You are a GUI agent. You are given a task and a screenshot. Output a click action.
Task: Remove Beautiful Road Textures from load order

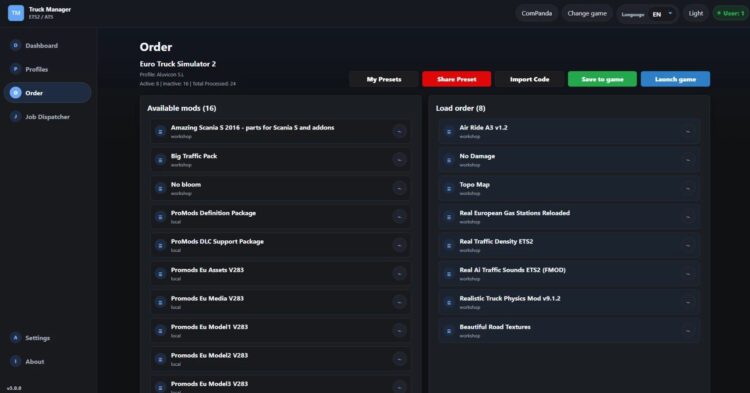(688, 330)
